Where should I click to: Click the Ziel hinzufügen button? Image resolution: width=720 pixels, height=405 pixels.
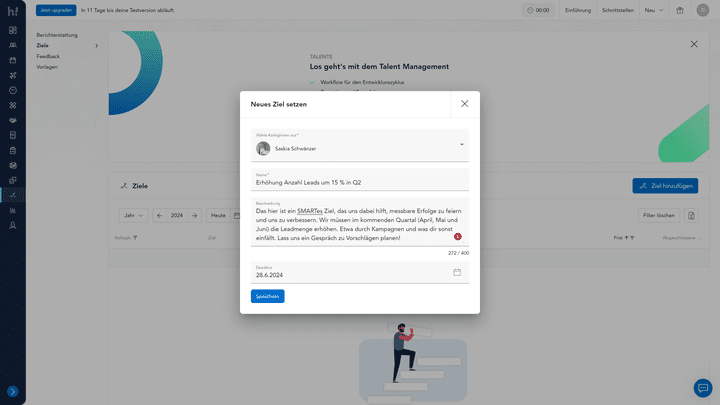click(665, 186)
